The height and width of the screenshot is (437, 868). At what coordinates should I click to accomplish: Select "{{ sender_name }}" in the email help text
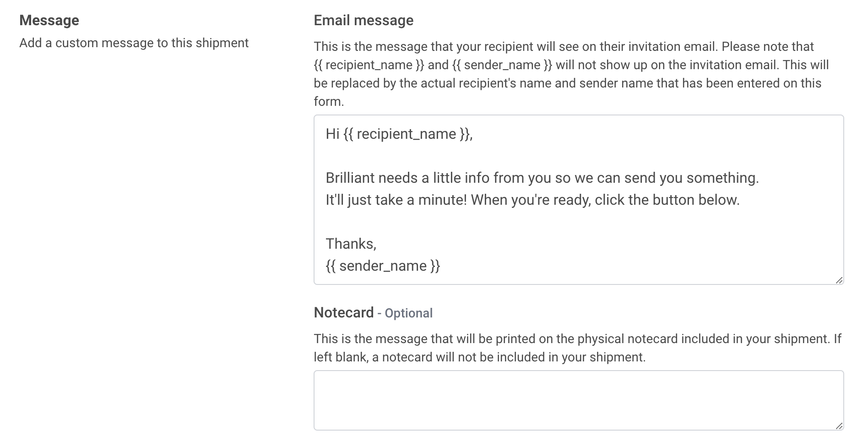[x=502, y=65]
